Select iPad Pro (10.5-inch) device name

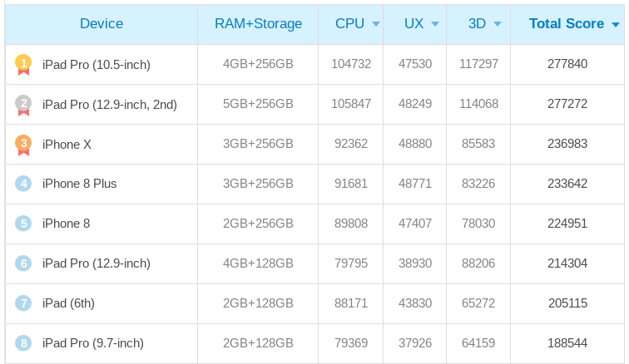[97, 65]
